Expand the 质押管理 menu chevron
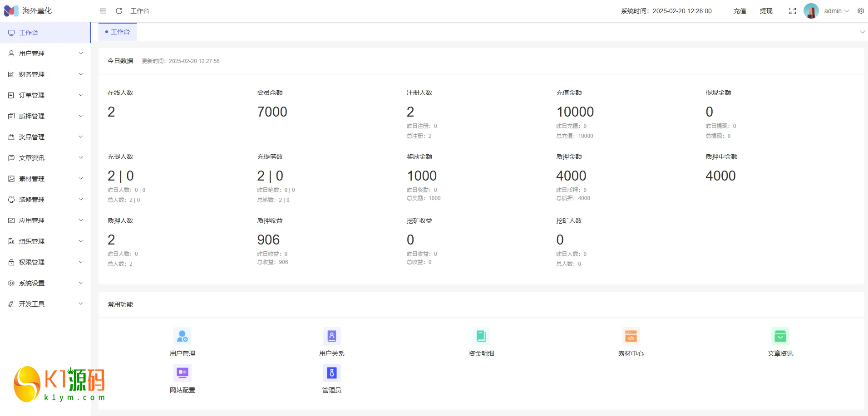Screen dimensions: 868x416 (x=81, y=116)
